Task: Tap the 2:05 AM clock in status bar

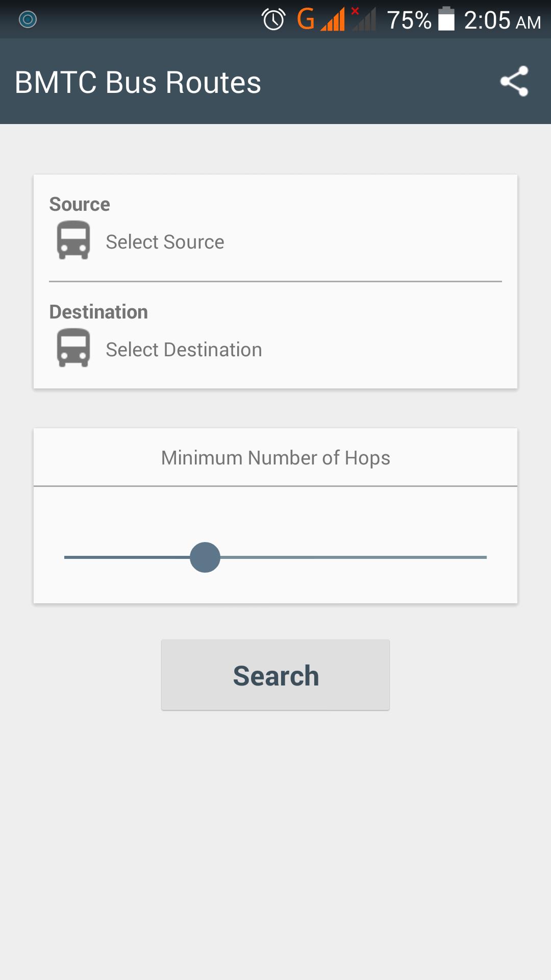Action: (x=502, y=20)
